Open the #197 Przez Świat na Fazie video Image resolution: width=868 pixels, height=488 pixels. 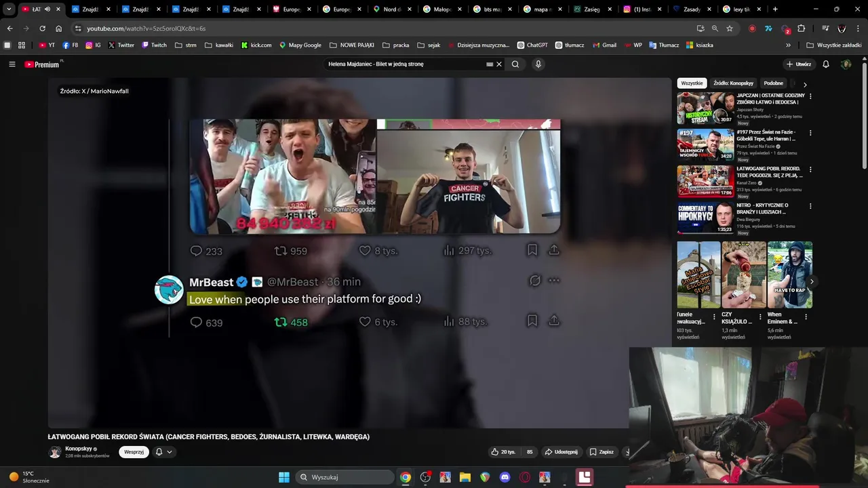pos(705,144)
